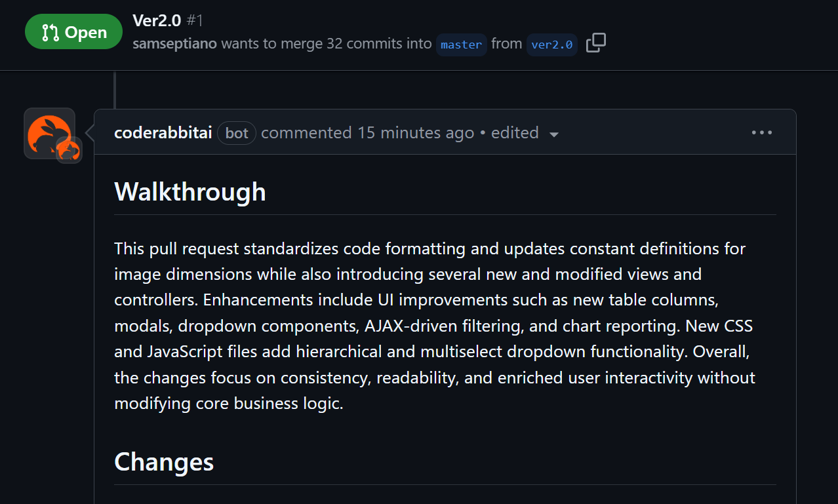Screen dimensions: 838x504
Task: Click the walkthrough summary paragraph text
Action: click(x=435, y=326)
